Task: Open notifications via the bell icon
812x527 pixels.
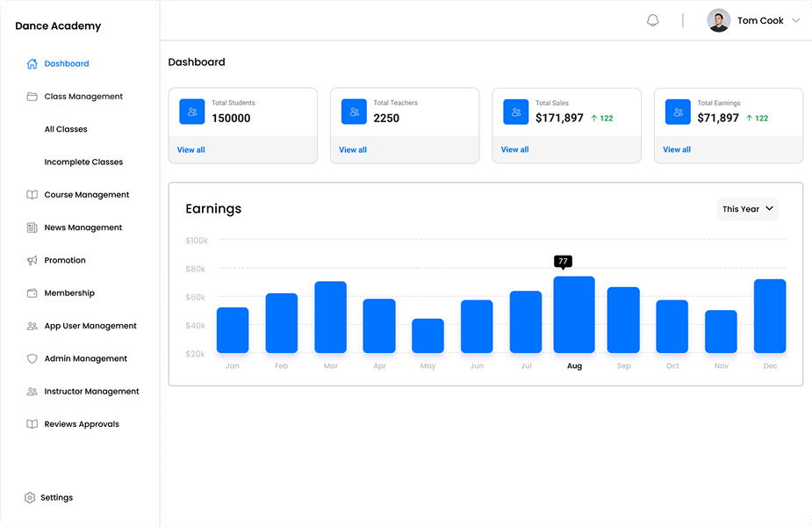Action: 652,19
